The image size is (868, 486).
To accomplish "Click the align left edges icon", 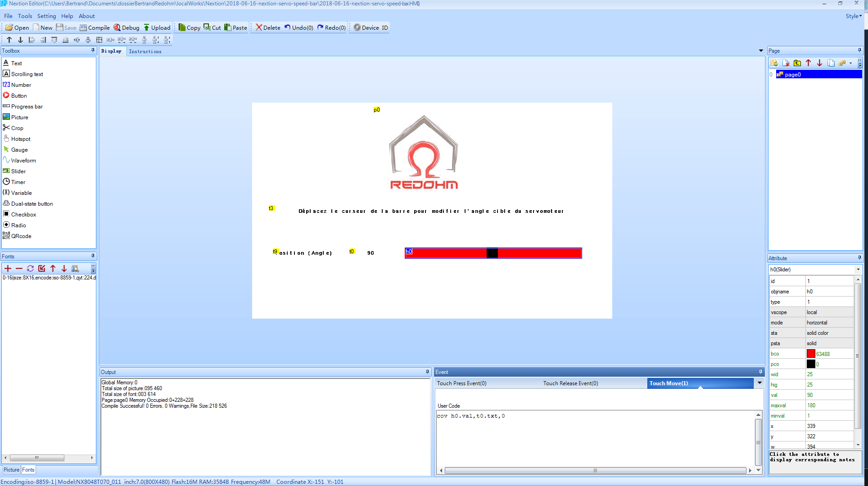I will pyautogui.click(x=32, y=40).
